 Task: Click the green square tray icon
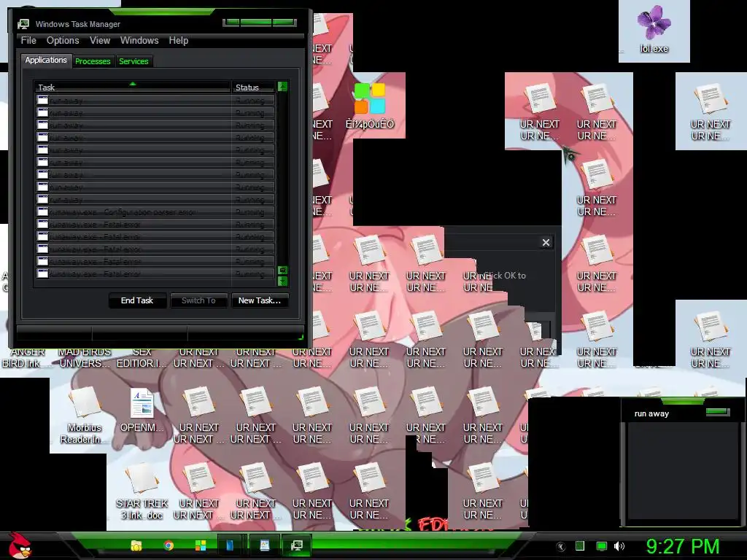tap(580, 546)
